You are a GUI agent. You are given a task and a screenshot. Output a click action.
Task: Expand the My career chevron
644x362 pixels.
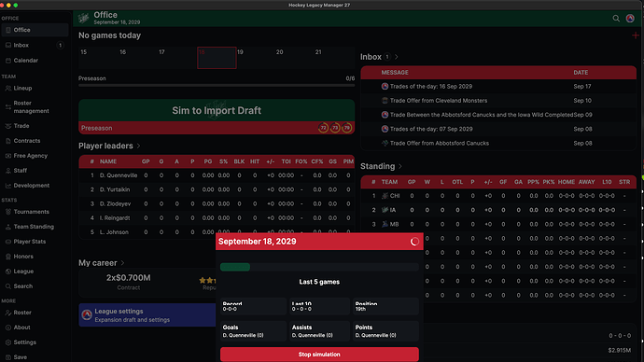click(x=122, y=263)
